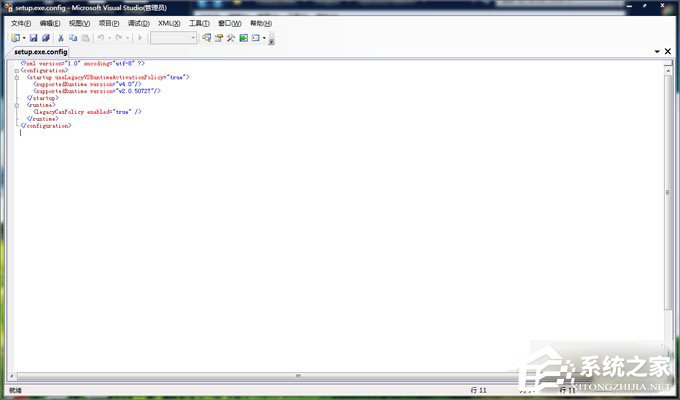Click the Start Debugging play icon
This screenshot has width=680, height=400.
click(140, 38)
